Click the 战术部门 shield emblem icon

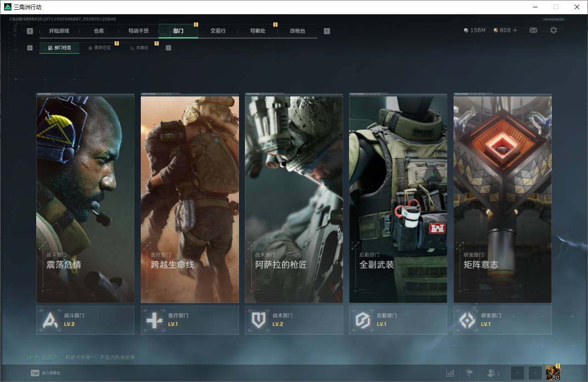coord(259,320)
